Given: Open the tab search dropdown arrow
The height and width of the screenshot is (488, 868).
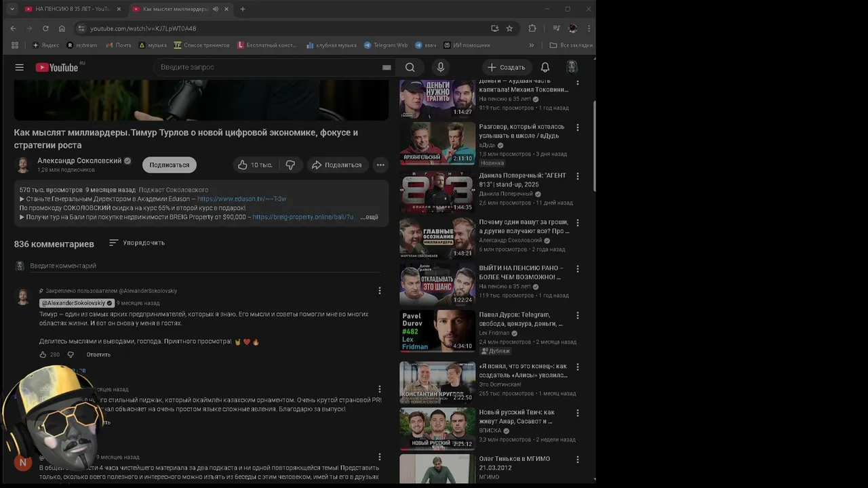Looking at the screenshot, I should click(x=12, y=9).
